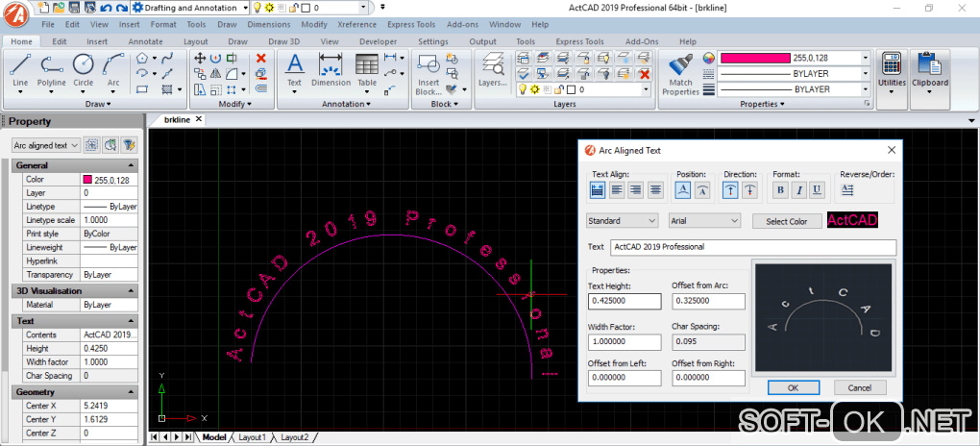Select the Dimension tool
The height and width of the screenshot is (446, 980).
click(331, 69)
